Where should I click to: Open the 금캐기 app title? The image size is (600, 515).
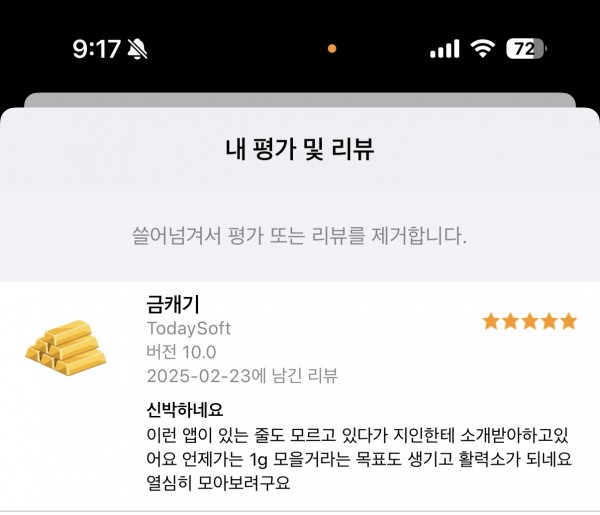click(x=173, y=305)
